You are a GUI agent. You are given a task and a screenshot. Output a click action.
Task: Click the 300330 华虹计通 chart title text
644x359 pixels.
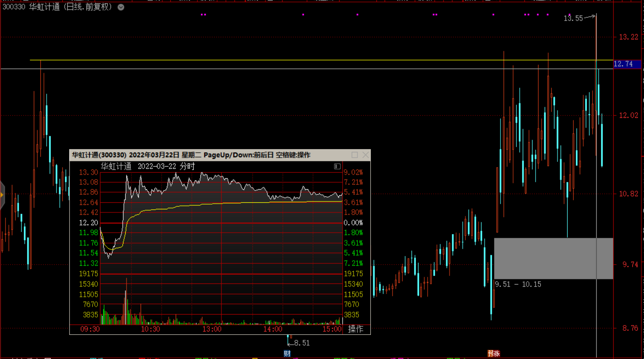click(x=58, y=7)
